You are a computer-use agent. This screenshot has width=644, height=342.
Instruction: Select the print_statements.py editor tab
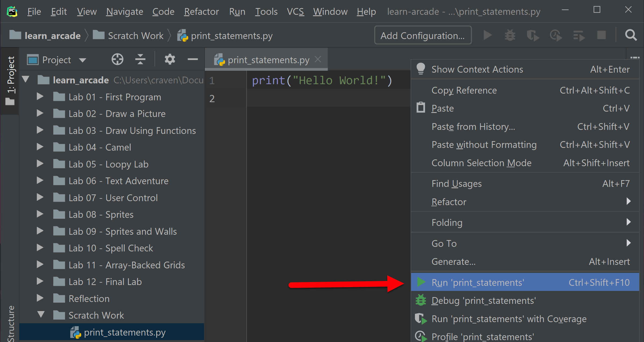point(266,60)
